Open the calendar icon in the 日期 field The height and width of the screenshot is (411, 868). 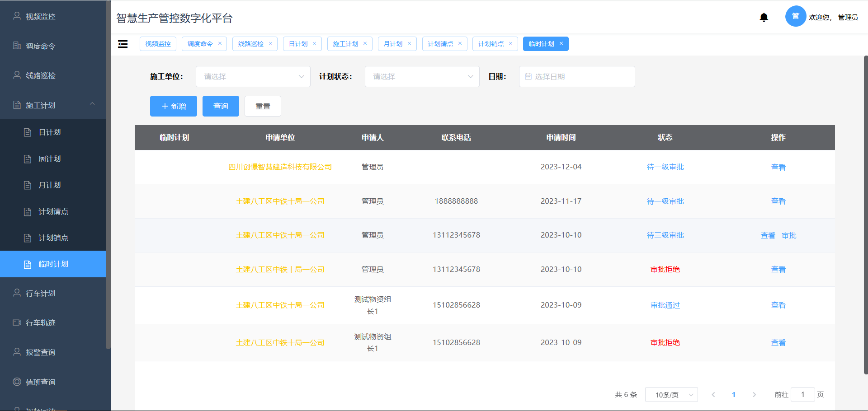pos(528,76)
